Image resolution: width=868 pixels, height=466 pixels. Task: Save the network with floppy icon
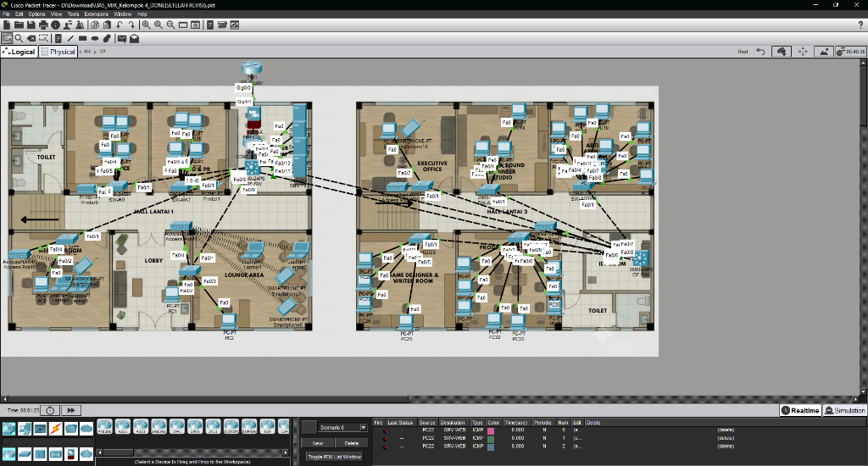pos(31,25)
